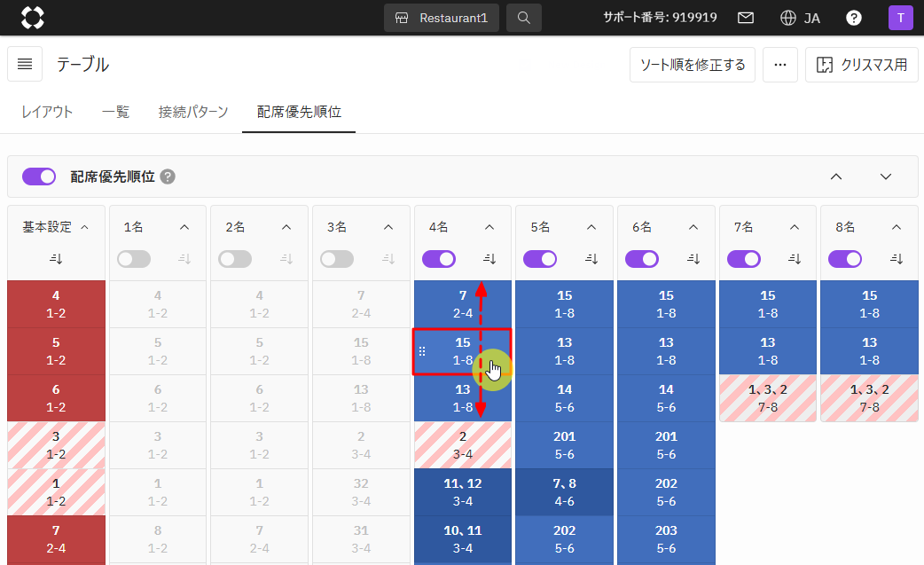Switch to the レイアウト tab
924x565 pixels.
pos(47,112)
